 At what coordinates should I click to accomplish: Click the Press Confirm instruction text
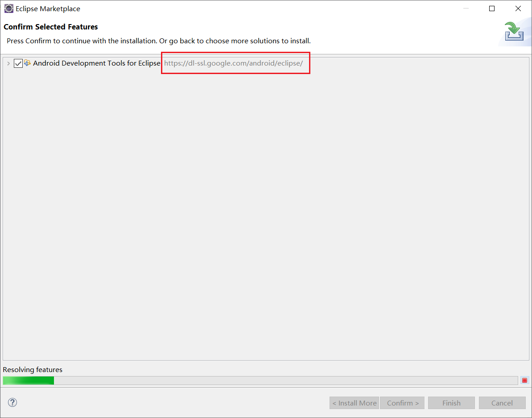(158, 41)
